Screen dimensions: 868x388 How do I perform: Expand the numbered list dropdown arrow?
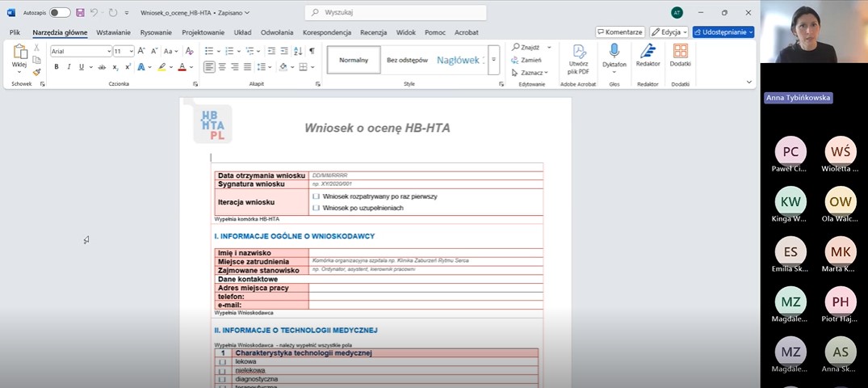point(238,51)
